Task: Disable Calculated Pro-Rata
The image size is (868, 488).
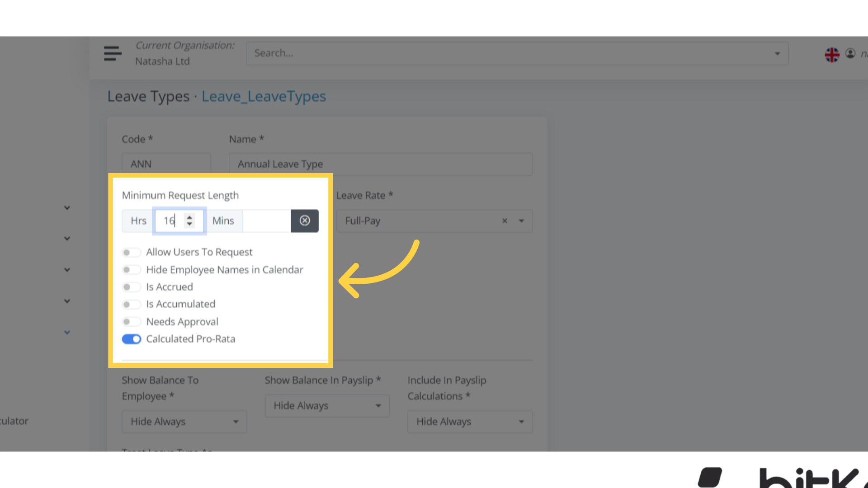Action: (132, 339)
